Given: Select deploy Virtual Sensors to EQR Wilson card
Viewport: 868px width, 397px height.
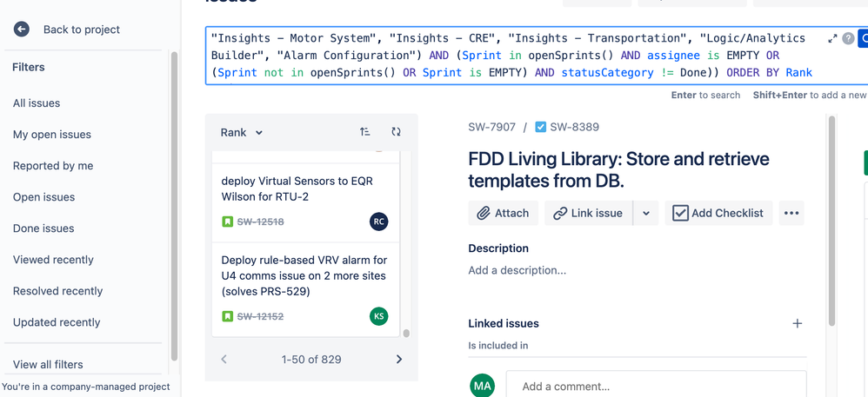Looking at the screenshot, I should [305, 203].
